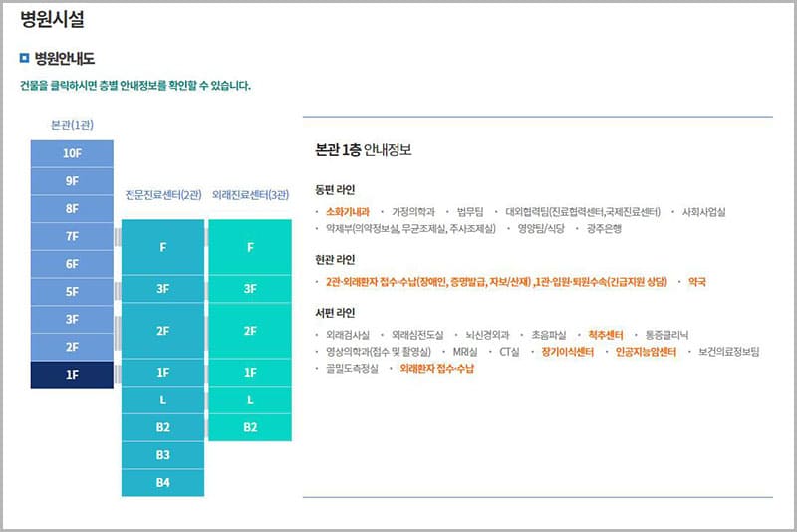797x532 pixels.
Task: Select 9F floor of 본관(1관)
Action: point(72,181)
